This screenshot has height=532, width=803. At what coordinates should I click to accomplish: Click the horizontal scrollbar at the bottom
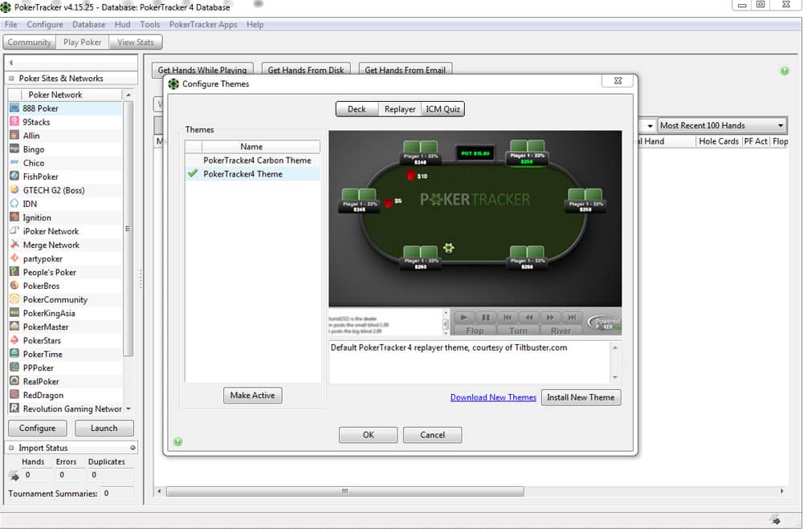pos(345,491)
